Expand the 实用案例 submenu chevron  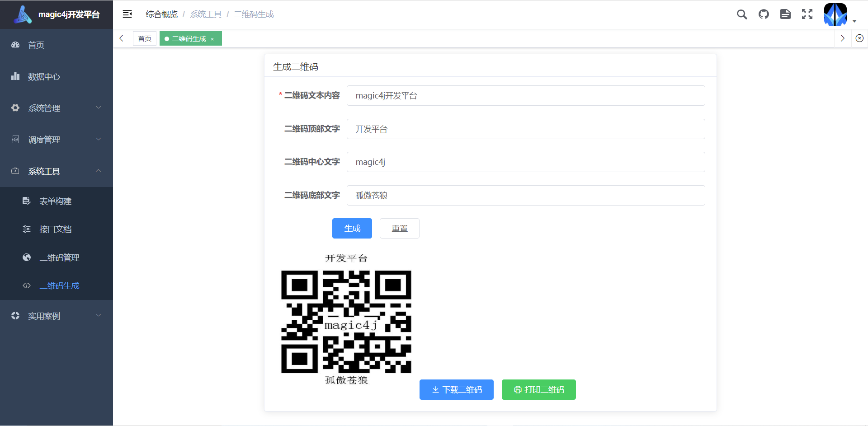[x=99, y=315]
